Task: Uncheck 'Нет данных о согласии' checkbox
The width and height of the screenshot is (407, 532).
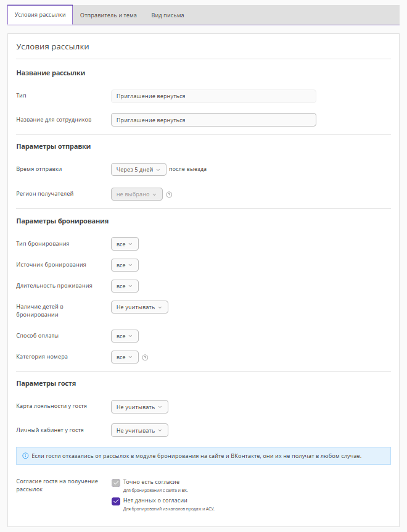Action: (116, 501)
